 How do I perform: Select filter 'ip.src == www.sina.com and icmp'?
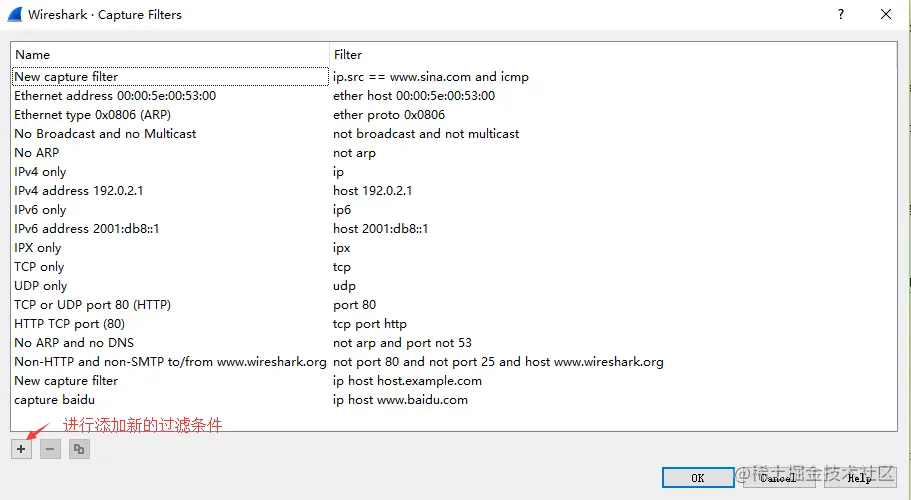tap(431, 77)
